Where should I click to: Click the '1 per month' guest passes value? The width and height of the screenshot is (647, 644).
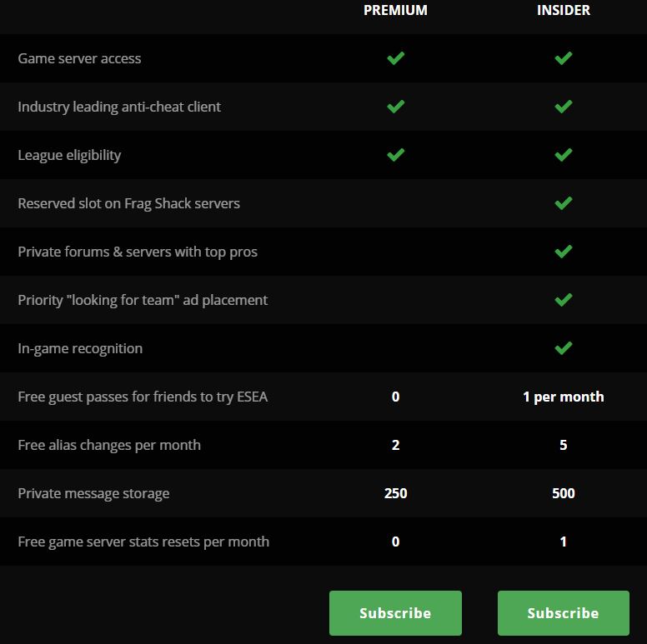564,397
